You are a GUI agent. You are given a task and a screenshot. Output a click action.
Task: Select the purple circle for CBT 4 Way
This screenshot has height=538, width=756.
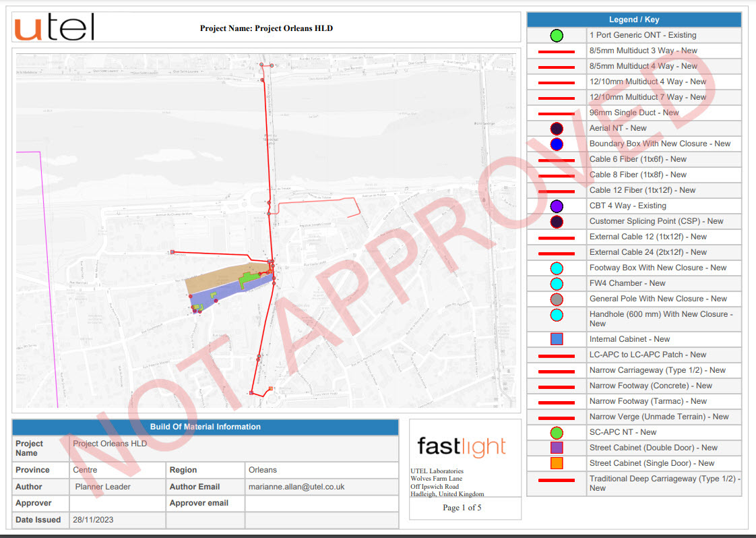[x=557, y=206]
